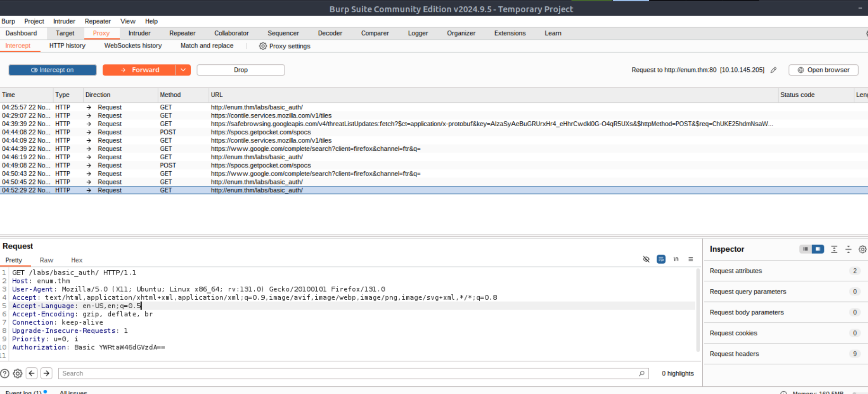Click the collapse all Inspector sections icon
Screen dimensions: 868x394
tap(848, 249)
